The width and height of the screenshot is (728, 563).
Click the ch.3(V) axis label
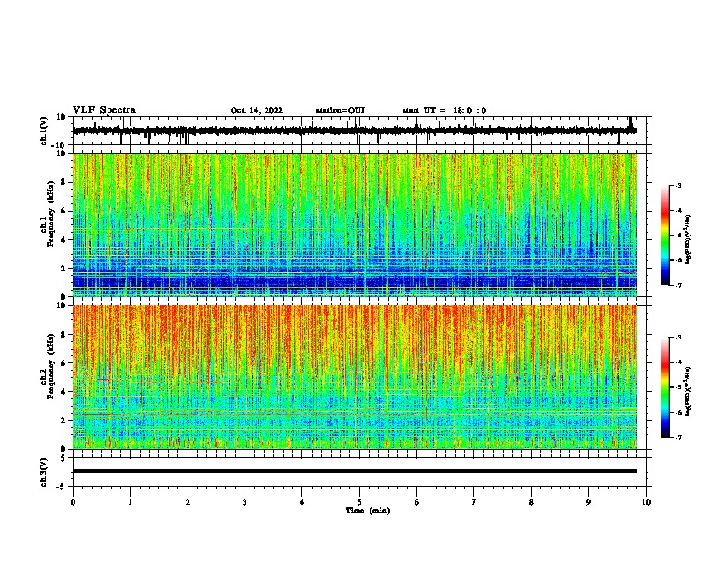click(x=44, y=472)
